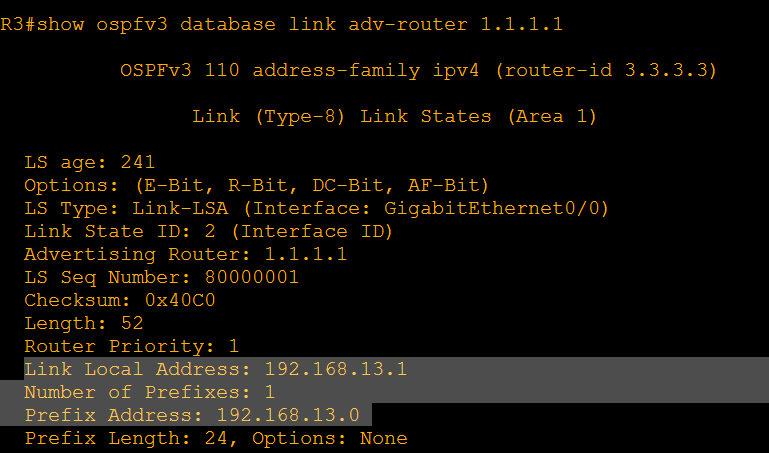769x453 pixels.
Task: Click the OSPFv3 110 address-family header line
Action: 418,70
